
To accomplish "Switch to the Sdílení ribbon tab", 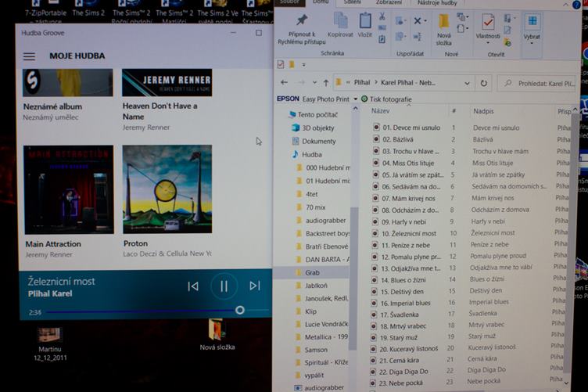I will 353,2.
